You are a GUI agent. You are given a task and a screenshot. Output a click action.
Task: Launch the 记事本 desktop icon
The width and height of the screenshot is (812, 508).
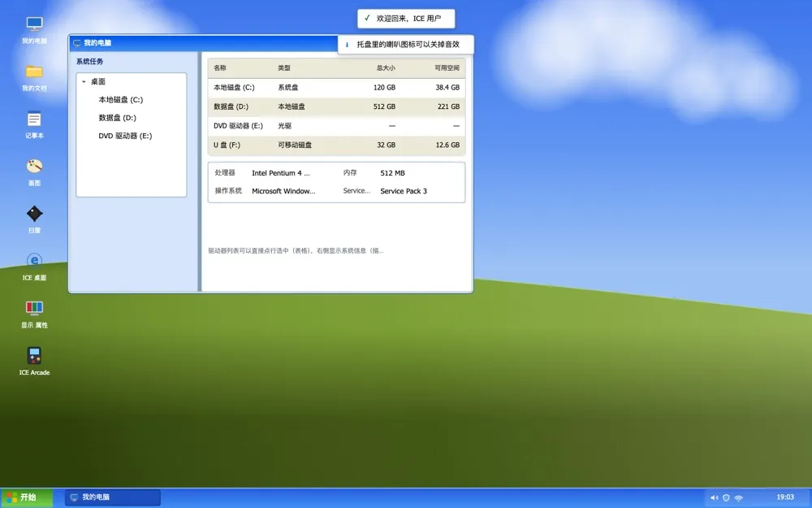tap(34, 124)
